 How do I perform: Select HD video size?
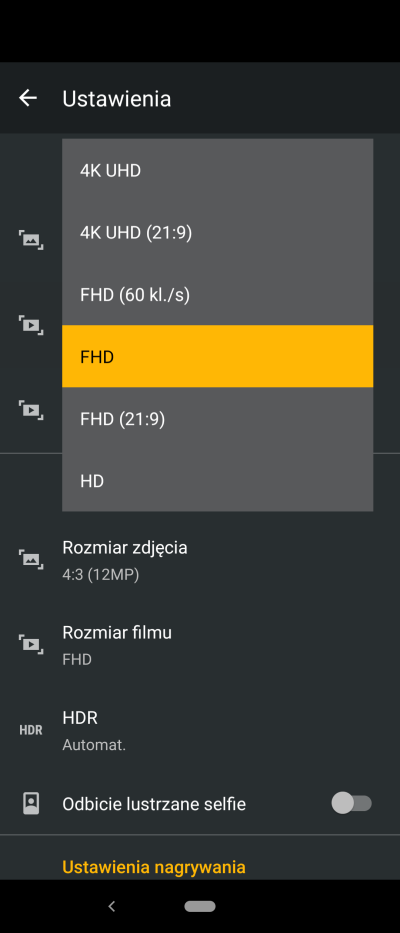(217, 480)
